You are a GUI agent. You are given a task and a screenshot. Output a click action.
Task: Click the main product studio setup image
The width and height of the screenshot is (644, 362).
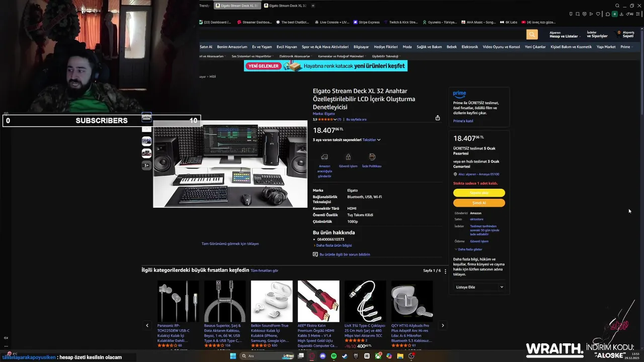230,164
